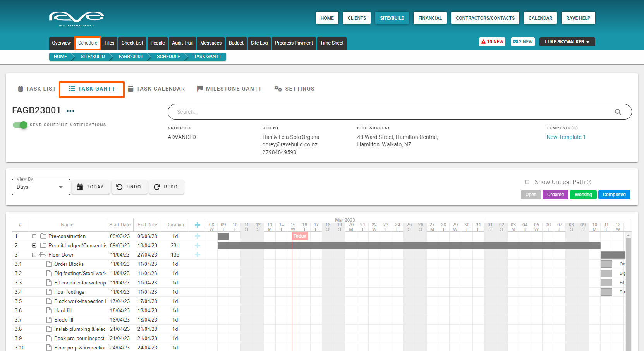Open Luke Skywalker user menu

(x=567, y=42)
